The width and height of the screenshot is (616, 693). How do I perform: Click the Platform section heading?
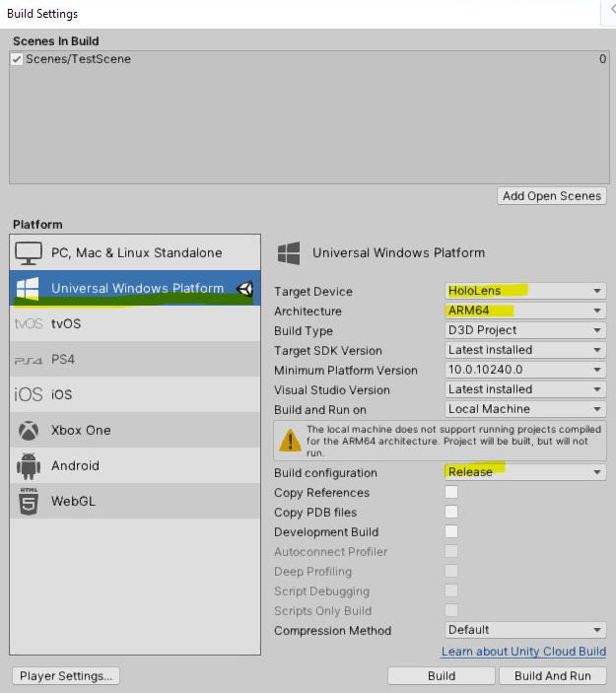coord(37,225)
